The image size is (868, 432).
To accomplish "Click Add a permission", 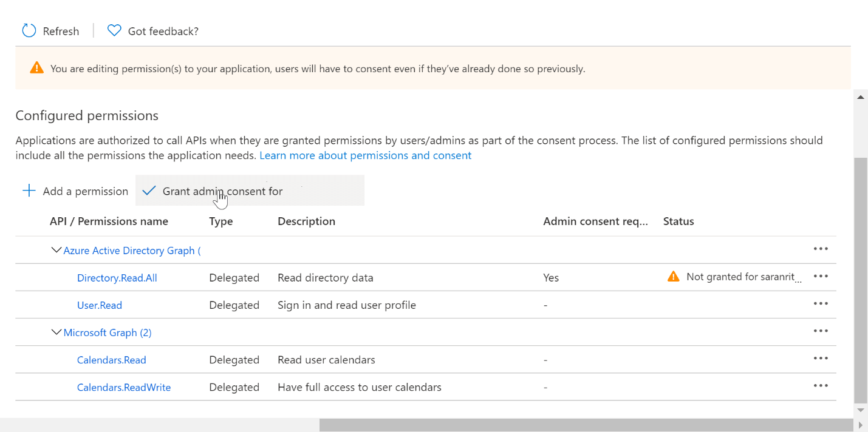I will [x=86, y=191].
